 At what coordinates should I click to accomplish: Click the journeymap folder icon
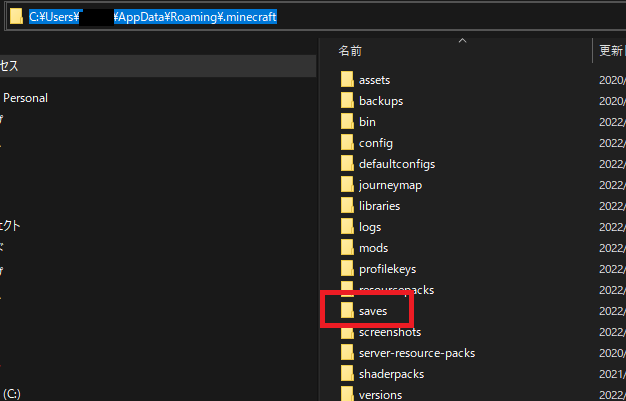click(347, 185)
